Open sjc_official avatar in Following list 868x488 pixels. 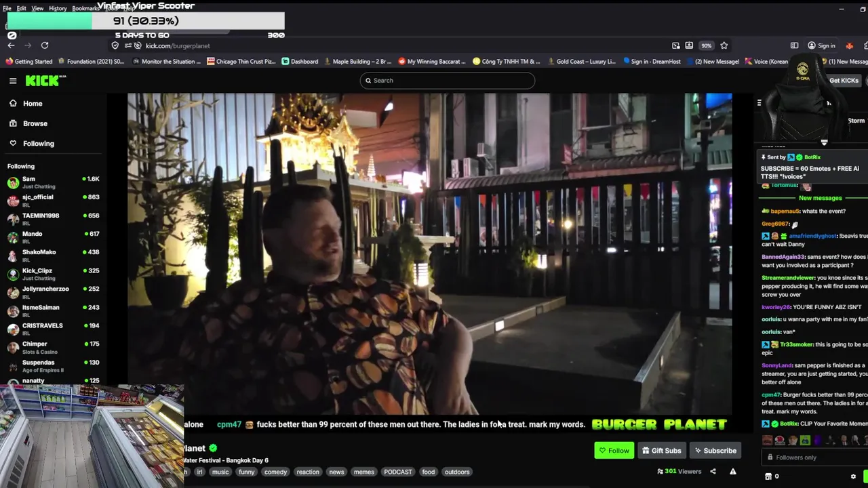point(13,201)
